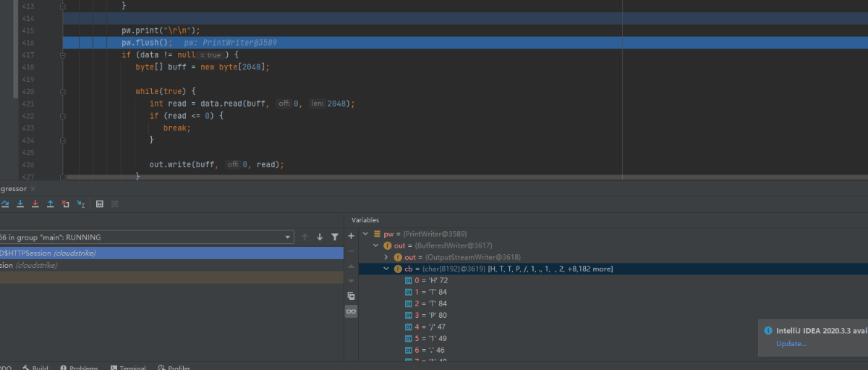Image resolution: width=868 pixels, height=370 pixels.
Task: Fold the if (read <= 0) block
Action: tap(64, 116)
